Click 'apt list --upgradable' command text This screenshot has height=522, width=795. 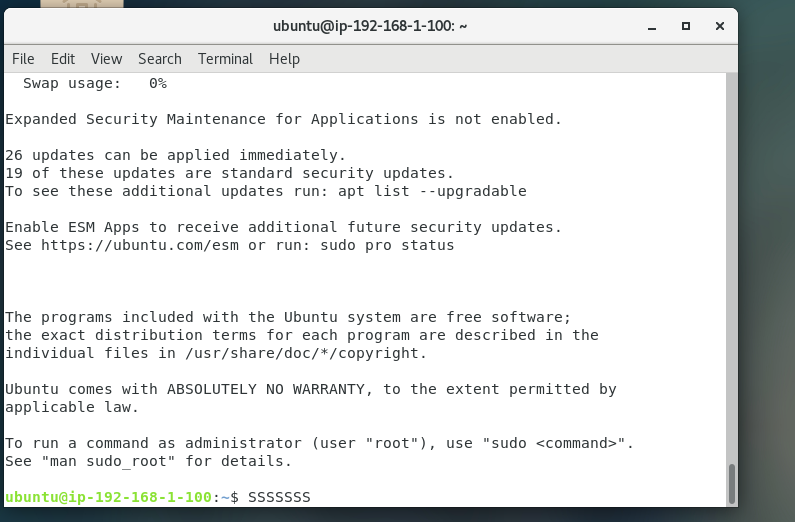[x=432, y=191]
